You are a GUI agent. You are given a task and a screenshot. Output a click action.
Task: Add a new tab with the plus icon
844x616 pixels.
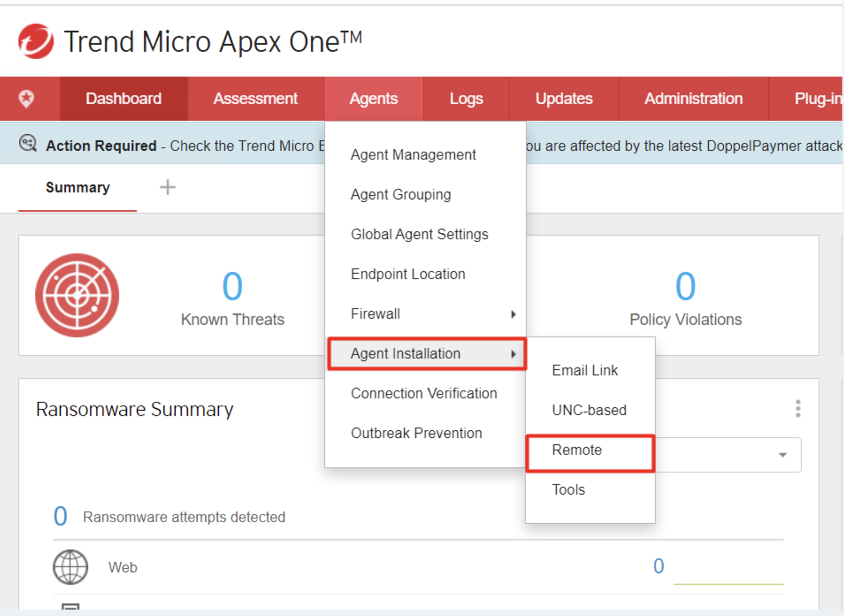(168, 187)
